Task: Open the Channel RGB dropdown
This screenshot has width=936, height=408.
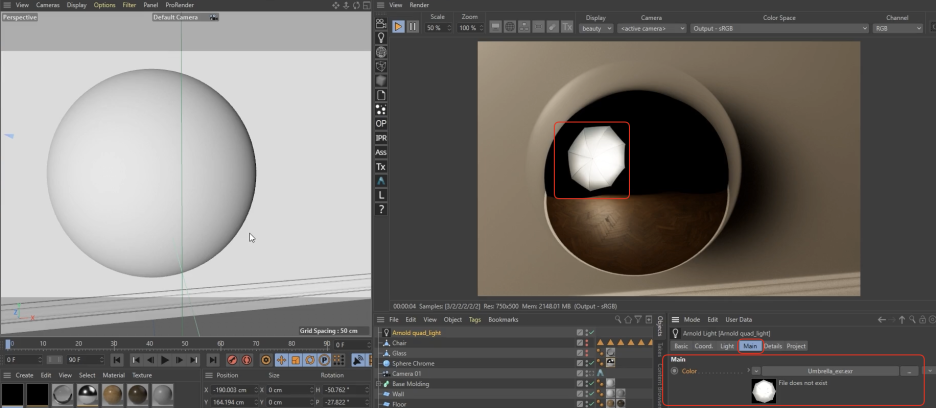Action: [x=897, y=28]
